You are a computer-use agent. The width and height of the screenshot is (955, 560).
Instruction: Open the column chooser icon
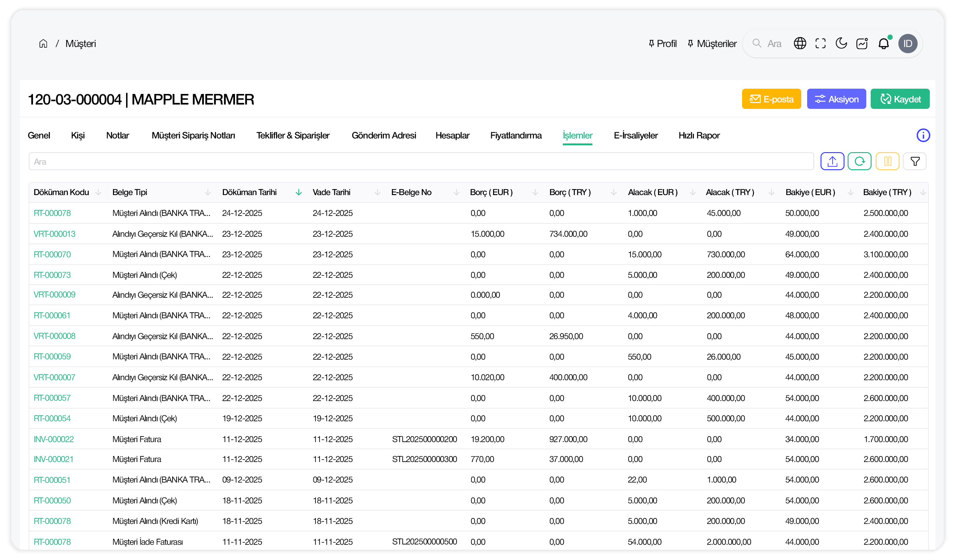coord(887,162)
